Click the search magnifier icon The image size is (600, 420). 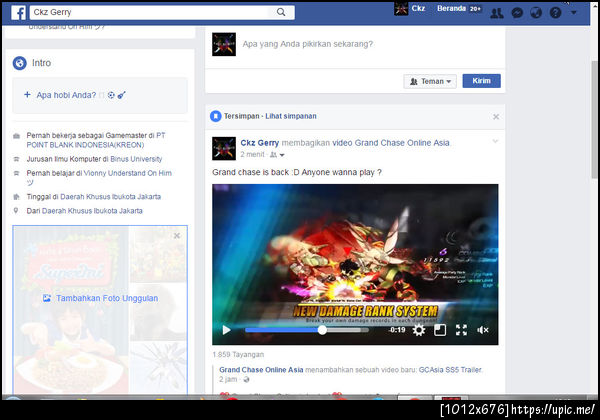[x=281, y=12]
